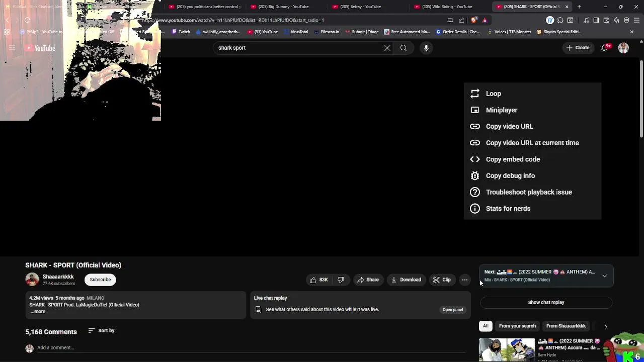
Task: Open the Brave Wallet icon
Action: 606,20
